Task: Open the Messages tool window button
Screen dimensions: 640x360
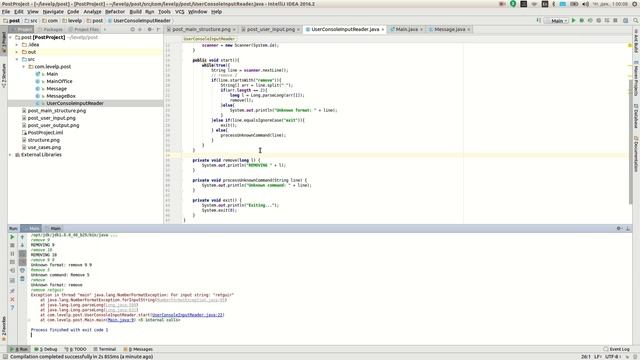Action: [x=138, y=349]
